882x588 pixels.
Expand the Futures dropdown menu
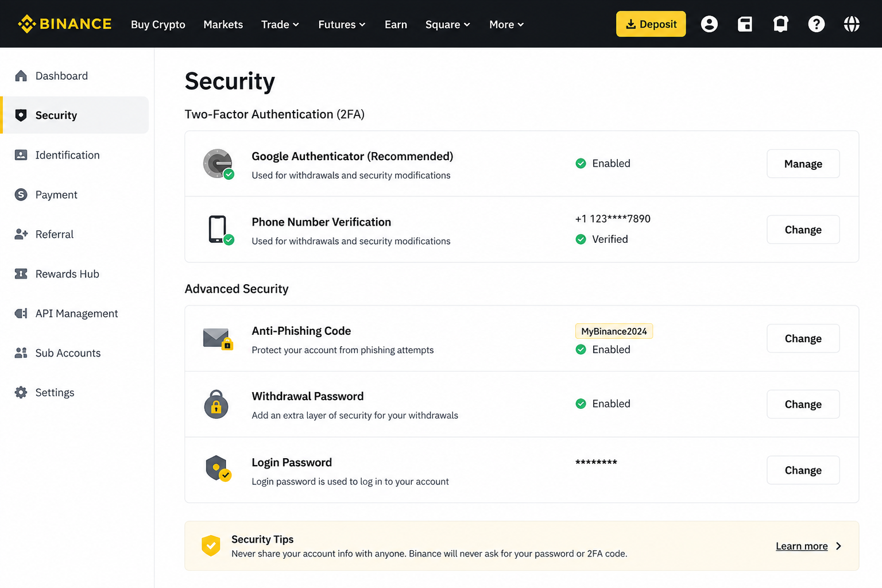tap(342, 24)
